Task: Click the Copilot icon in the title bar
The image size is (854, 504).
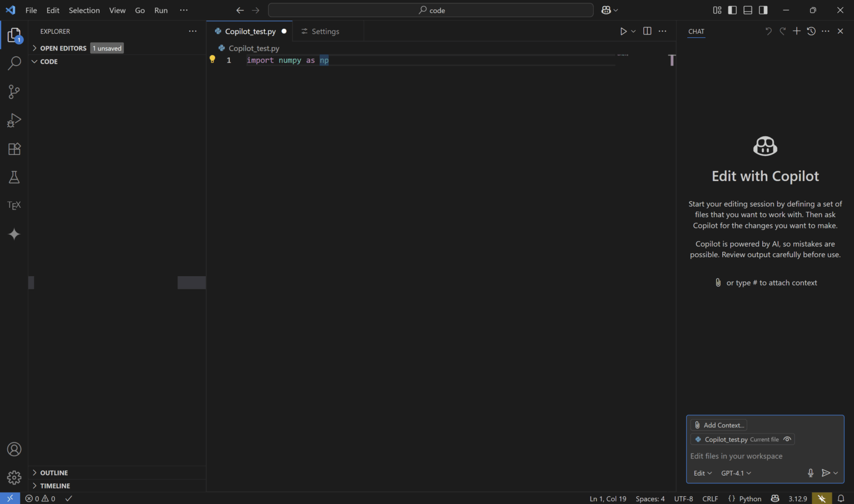Action: 606,10
